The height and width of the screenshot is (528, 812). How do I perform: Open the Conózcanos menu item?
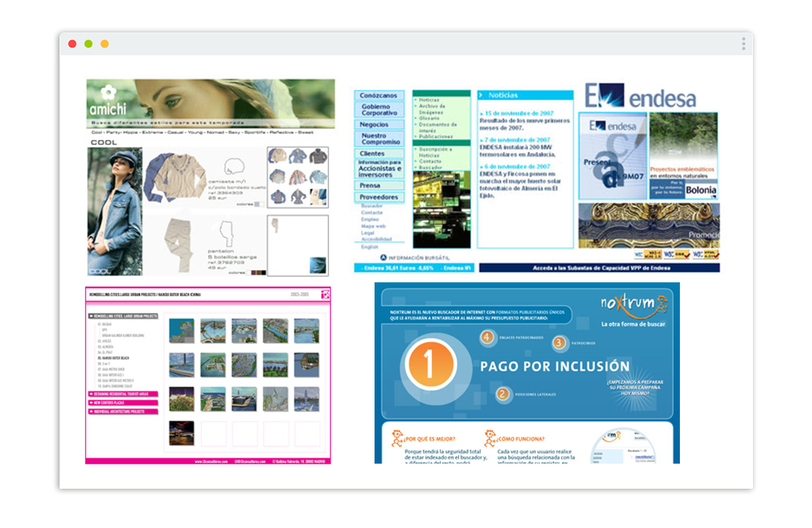pos(379,96)
